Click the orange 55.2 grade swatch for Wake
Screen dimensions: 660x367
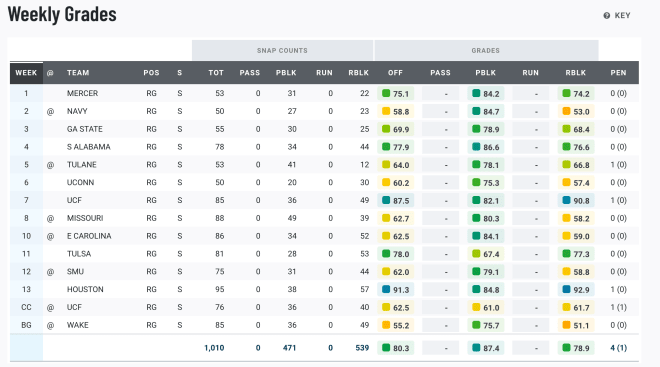click(x=386, y=325)
